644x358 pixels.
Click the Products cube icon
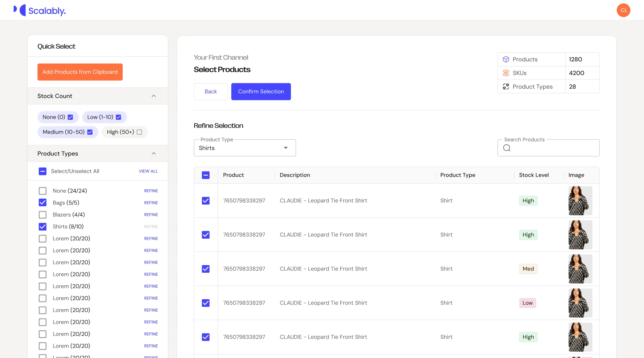click(x=506, y=59)
